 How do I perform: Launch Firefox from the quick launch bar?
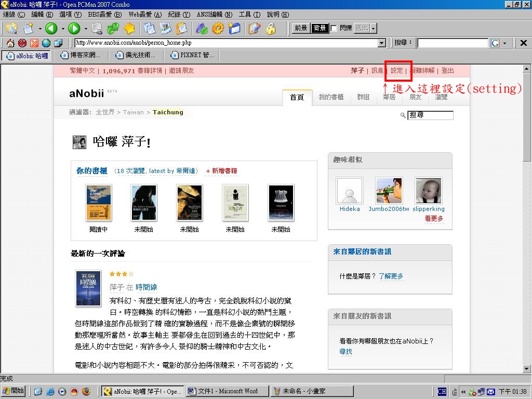click(x=86, y=391)
